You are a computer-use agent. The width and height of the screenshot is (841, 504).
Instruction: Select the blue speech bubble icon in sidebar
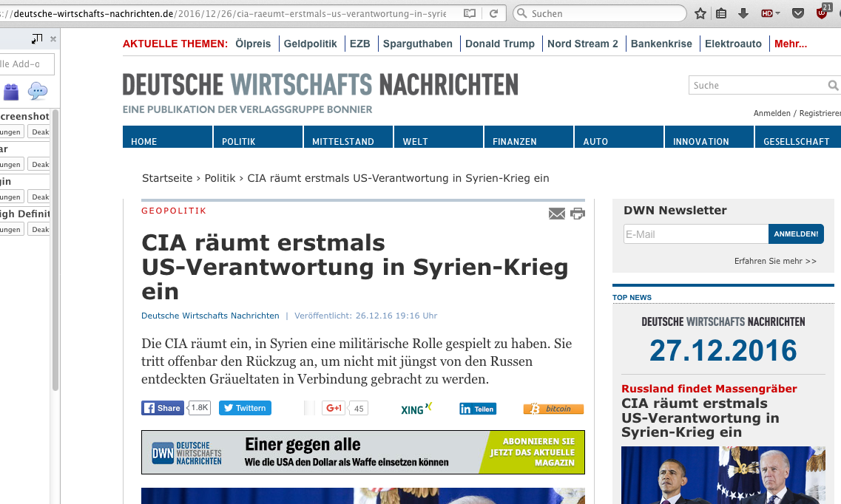[x=38, y=91]
